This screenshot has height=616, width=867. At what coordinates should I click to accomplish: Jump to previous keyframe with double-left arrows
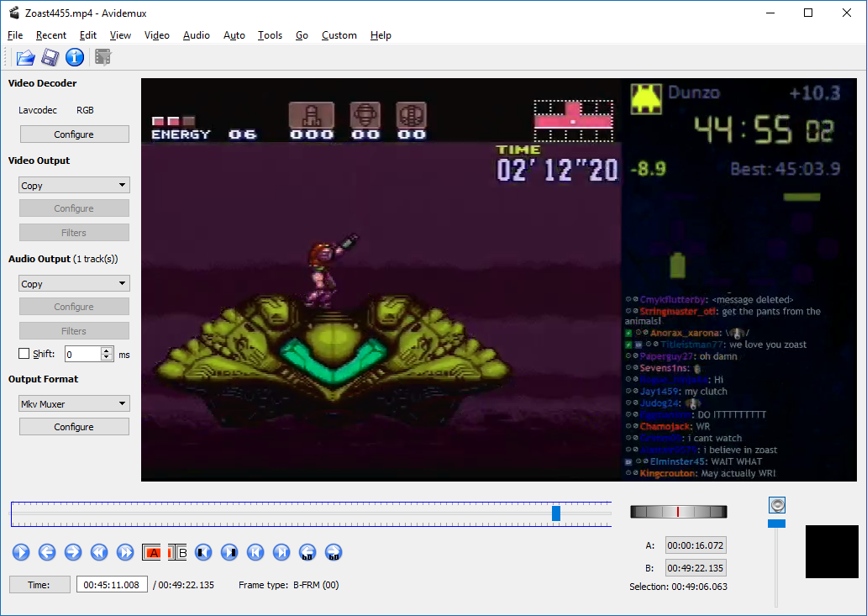coord(99,552)
